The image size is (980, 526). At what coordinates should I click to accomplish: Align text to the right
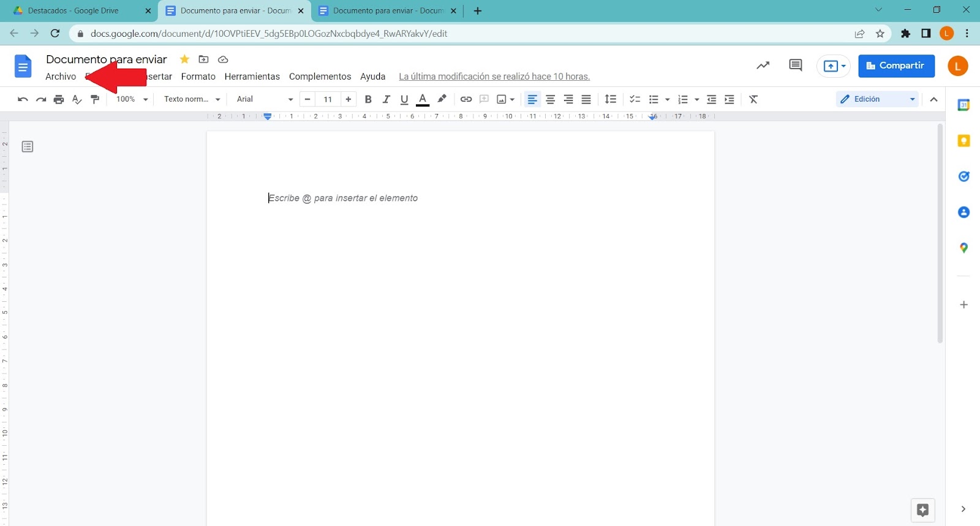[568, 99]
